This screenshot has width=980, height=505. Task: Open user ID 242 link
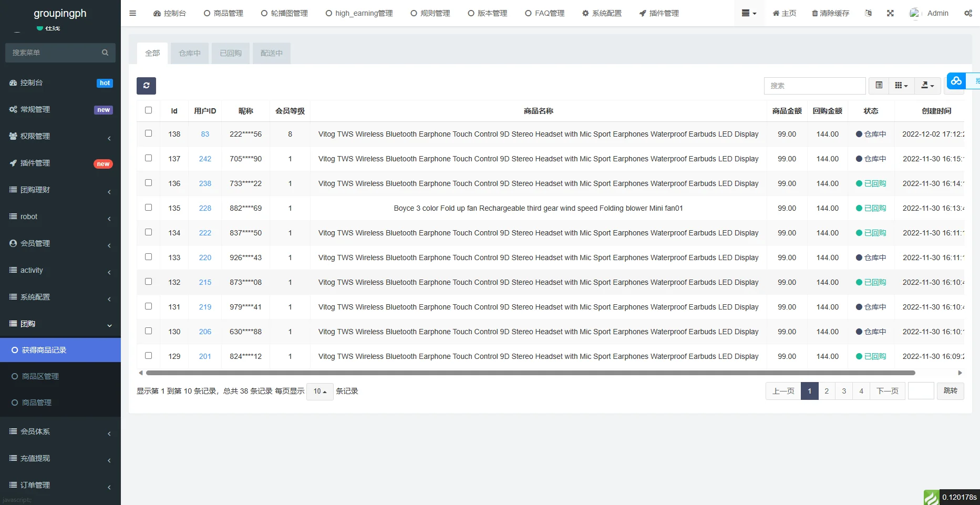coord(205,159)
